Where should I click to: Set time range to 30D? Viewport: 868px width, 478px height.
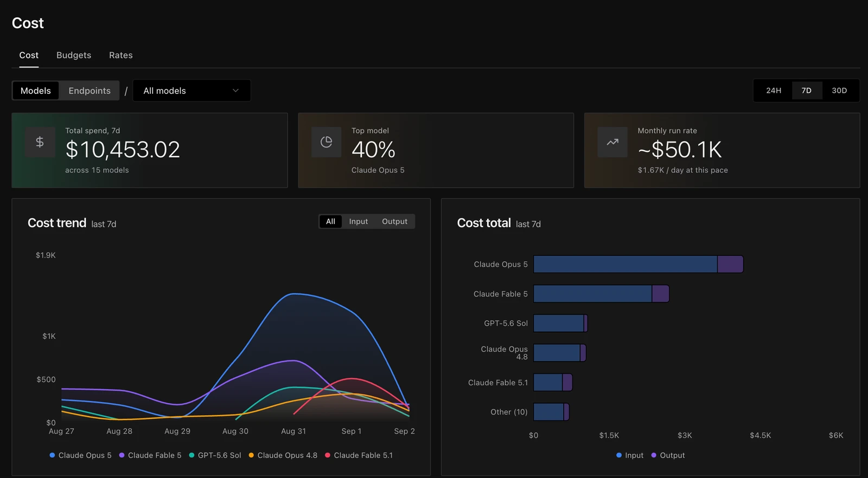pos(839,91)
